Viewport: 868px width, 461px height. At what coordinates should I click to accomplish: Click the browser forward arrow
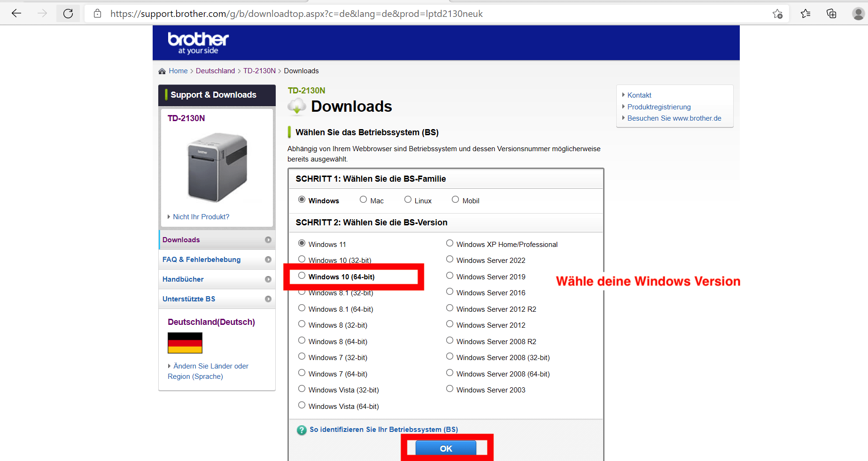(42, 14)
